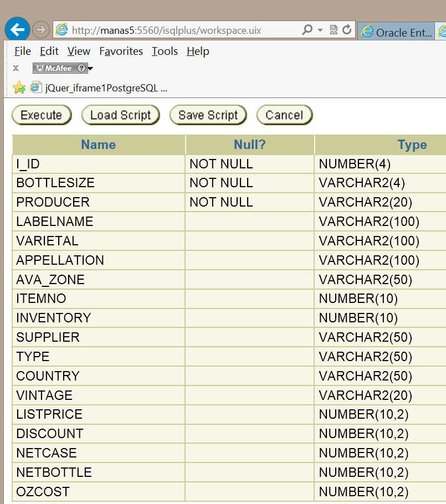Image resolution: width=446 pixels, height=504 pixels.
Task: Open the Favorites menu
Action: 121,51
